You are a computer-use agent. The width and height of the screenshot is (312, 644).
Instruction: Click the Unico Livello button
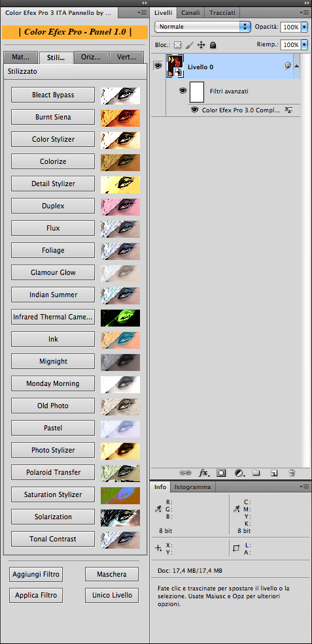pos(112,595)
